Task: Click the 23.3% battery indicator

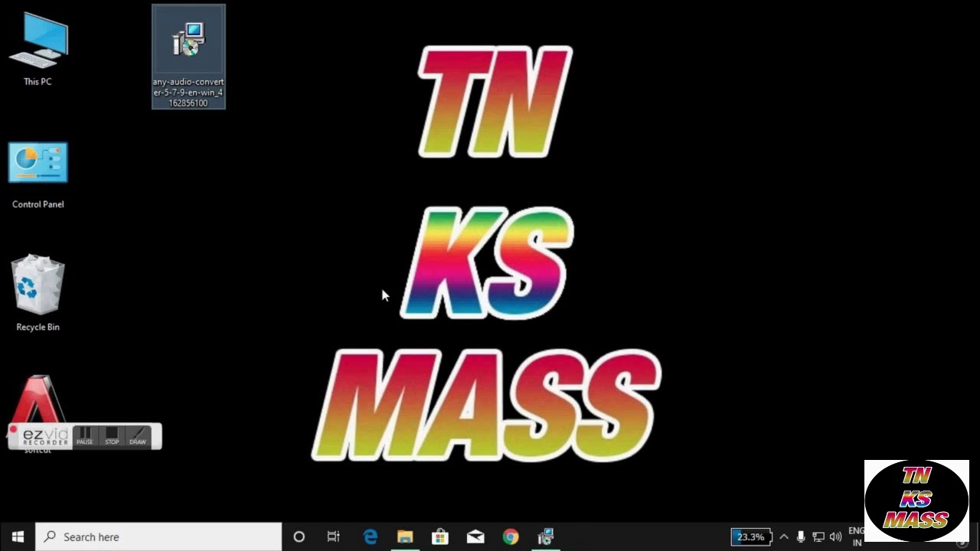Action: tap(751, 536)
